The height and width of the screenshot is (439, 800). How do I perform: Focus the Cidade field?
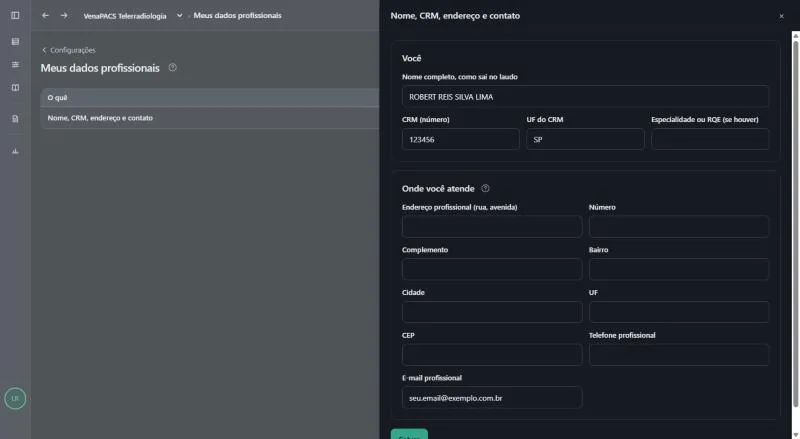click(492, 312)
